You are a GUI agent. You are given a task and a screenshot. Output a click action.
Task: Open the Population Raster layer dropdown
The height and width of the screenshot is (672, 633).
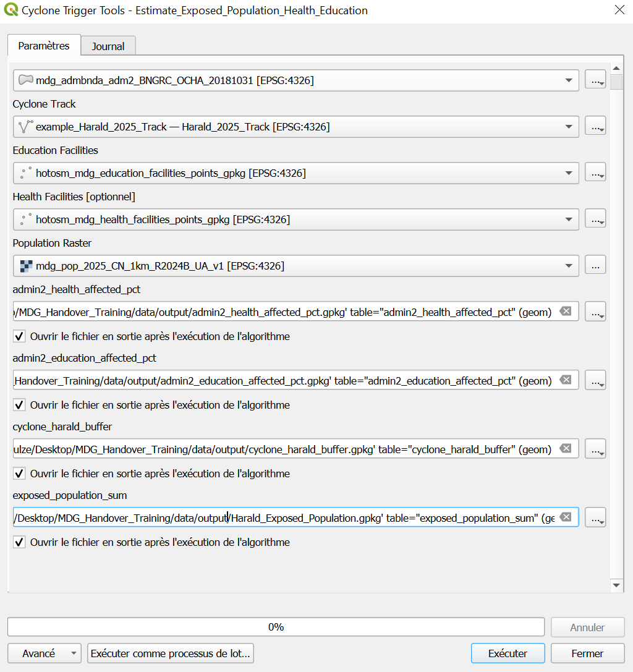point(568,265)
